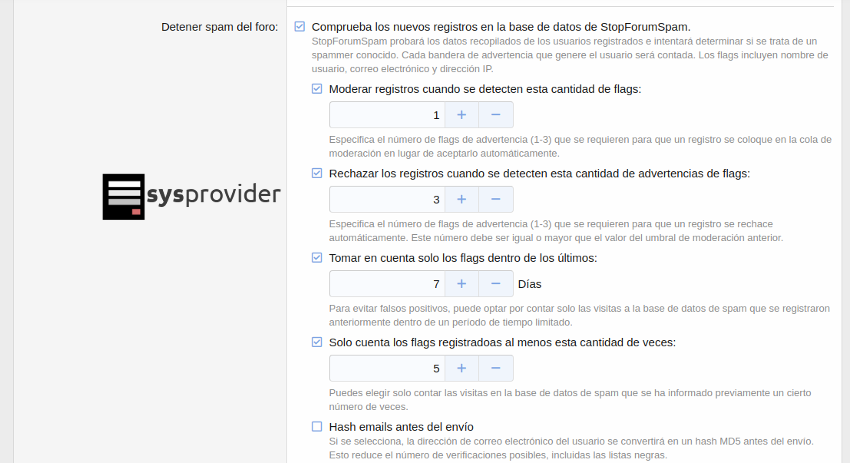Screen dimensions: 850x463
Task: Click the rejection flags field showing 3
Action: coord(386,199)
